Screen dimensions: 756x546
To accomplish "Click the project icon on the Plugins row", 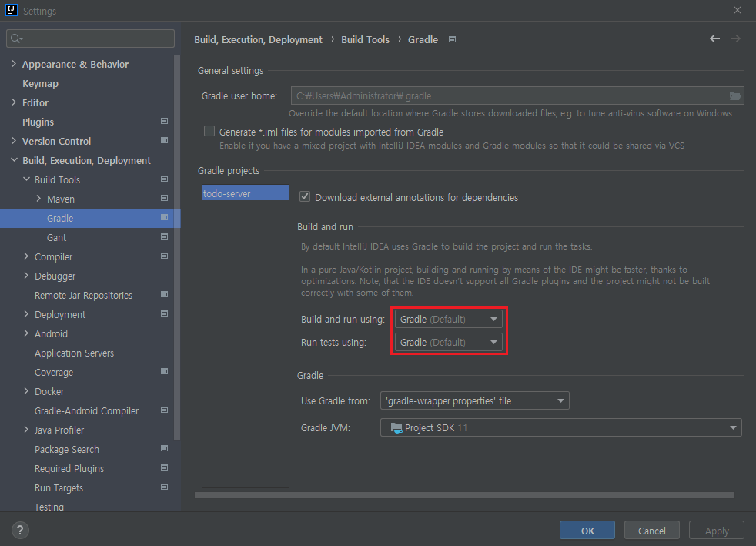I will point(165,121).
